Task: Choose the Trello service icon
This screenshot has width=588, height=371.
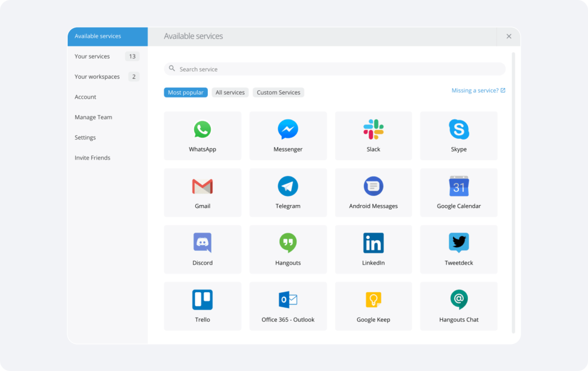Action: click(203, 300)
